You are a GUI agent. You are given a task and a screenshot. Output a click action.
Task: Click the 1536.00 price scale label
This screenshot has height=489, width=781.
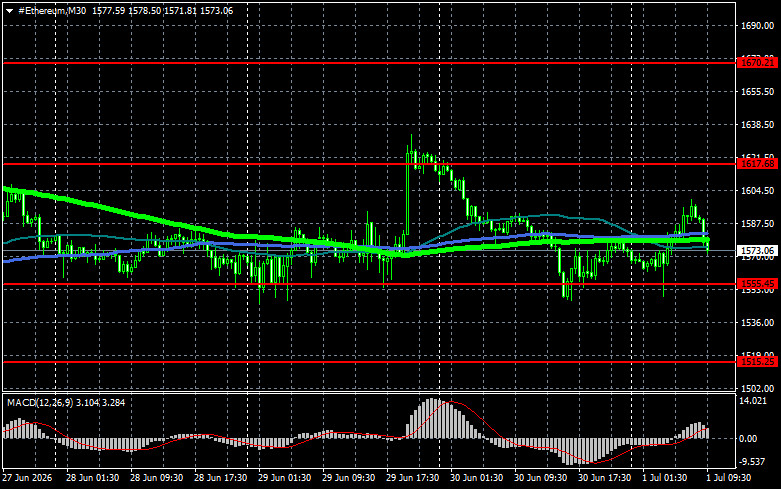click(x=758, y=323)
